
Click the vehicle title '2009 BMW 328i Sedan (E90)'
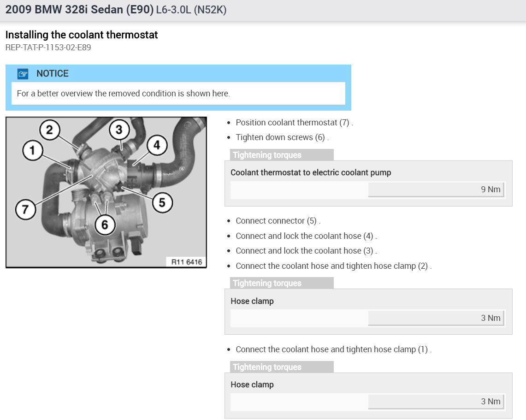(79, 9)
